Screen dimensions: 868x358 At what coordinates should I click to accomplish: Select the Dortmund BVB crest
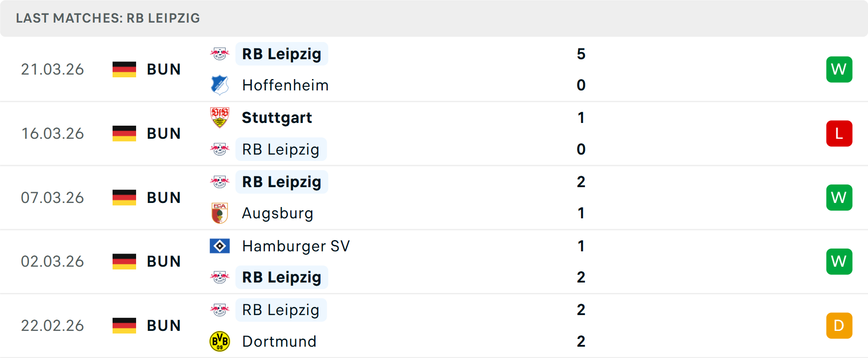(220, 341)
